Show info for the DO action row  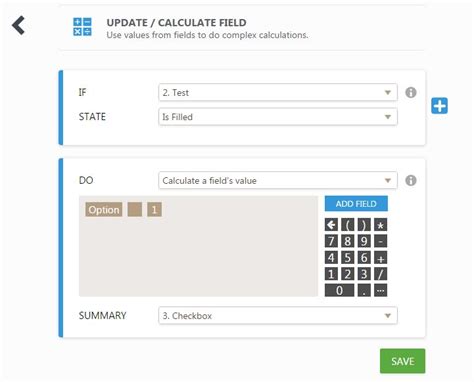tap(411, 180)
